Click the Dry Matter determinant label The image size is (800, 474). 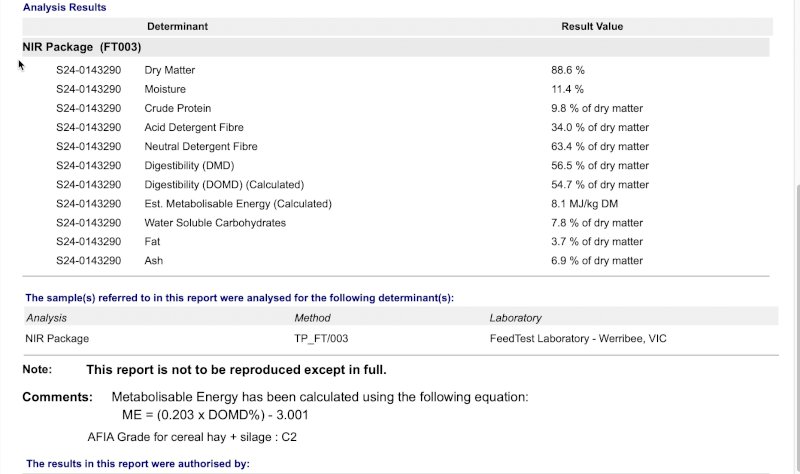170,71
